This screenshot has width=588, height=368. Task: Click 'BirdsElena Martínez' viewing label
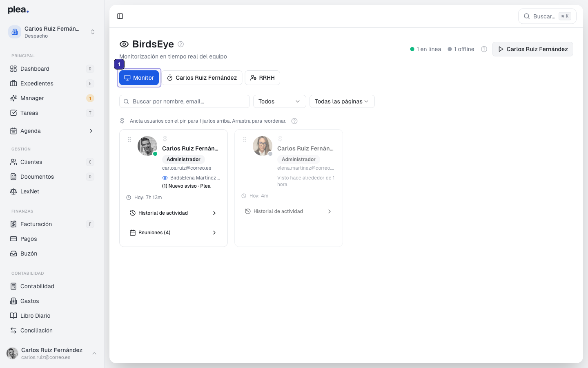195,178
